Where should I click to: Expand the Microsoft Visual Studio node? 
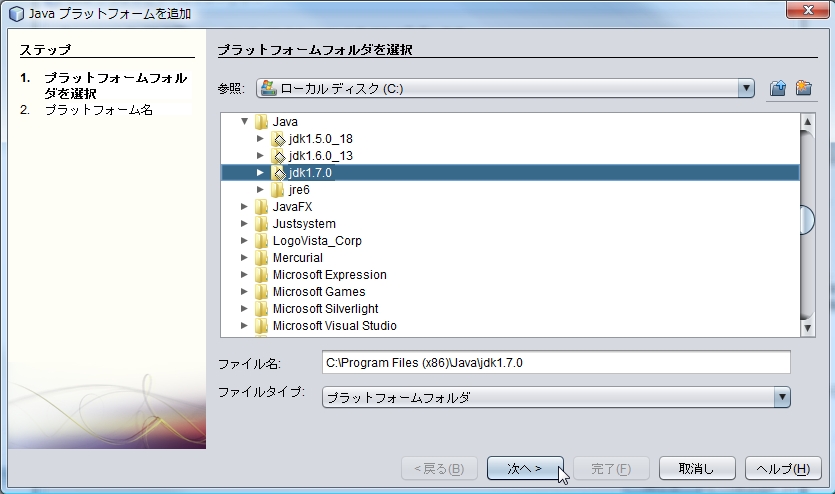[244, 326]
